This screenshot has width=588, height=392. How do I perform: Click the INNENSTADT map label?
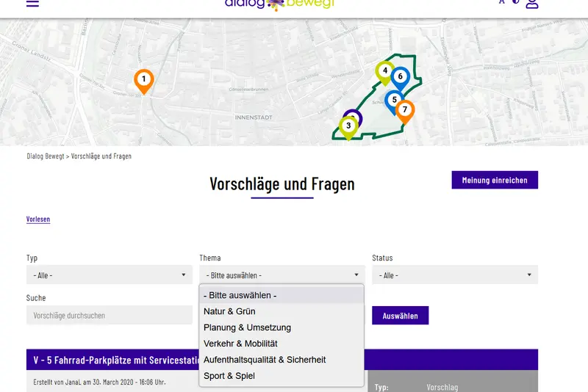pos(254,117)
